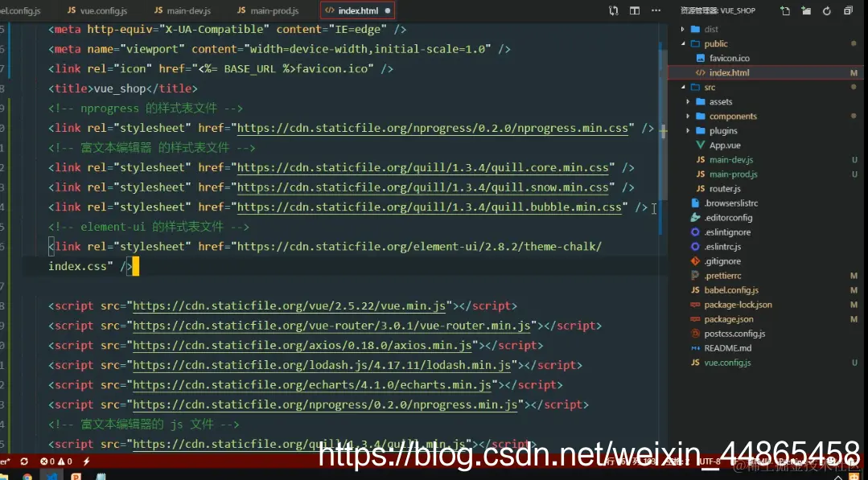Open README.md file
This screenshot has height=480, width=868.
(727, 348)
